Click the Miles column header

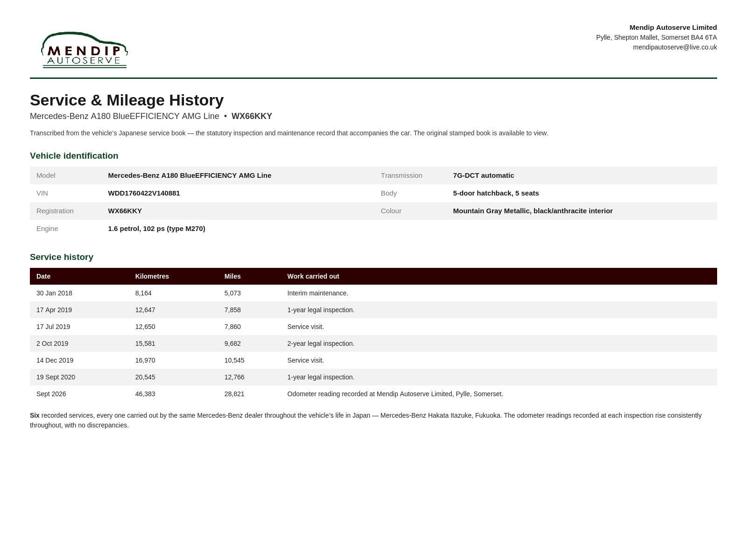coord(233,276)
